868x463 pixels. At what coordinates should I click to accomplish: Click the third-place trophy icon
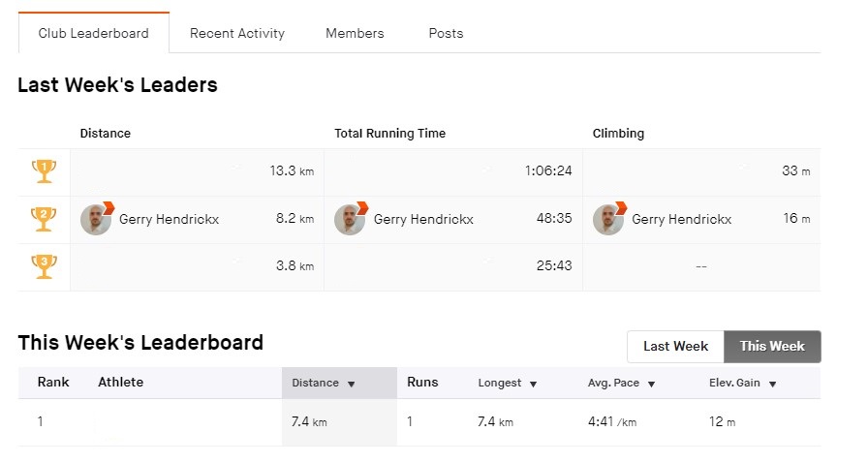pos(45,266)
